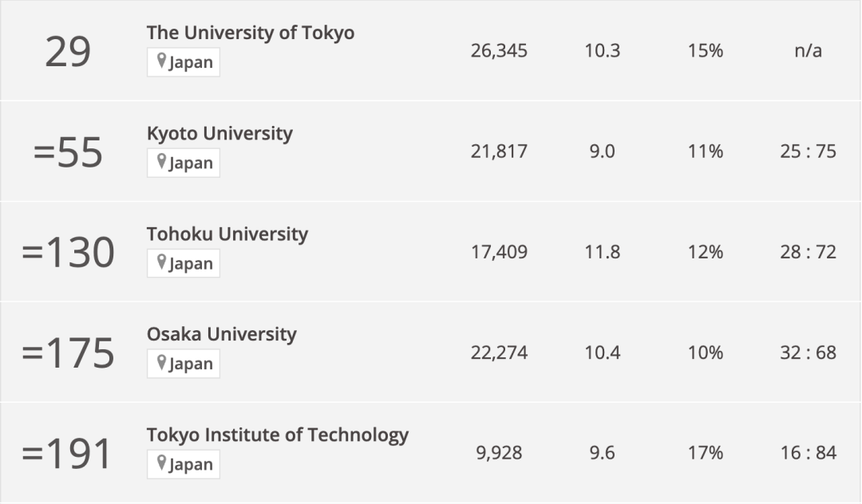Image resolution: width=862 pixels, height=504 pixels.
Task: Click the location pin icon beside Tokyo's Japan tag
Action: click(161, 61)
